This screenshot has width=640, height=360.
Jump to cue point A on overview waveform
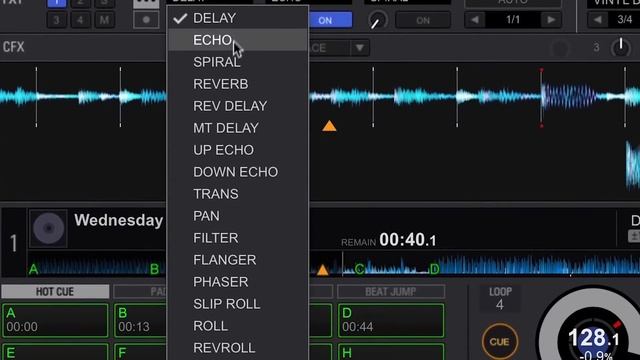(33, 269)
